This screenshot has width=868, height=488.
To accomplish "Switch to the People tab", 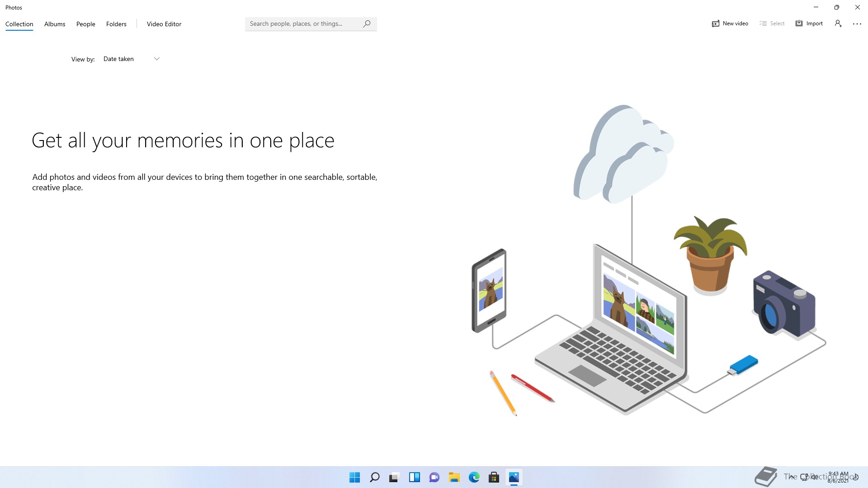I will point(85,24).
